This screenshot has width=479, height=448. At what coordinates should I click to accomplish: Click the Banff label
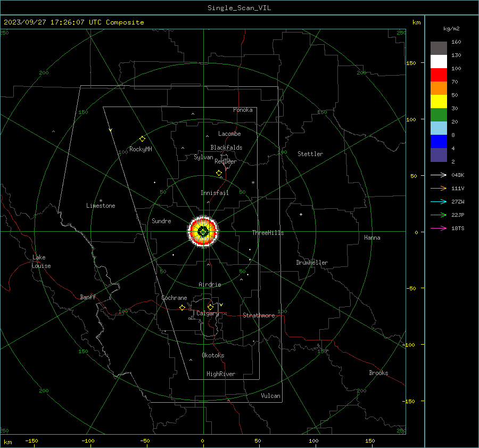88,297
